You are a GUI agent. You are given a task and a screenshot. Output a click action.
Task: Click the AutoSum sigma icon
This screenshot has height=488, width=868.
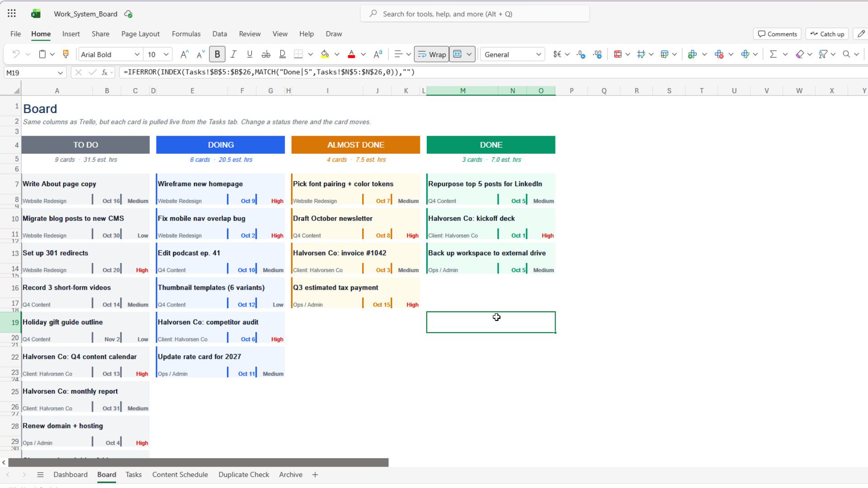(773, 54)
